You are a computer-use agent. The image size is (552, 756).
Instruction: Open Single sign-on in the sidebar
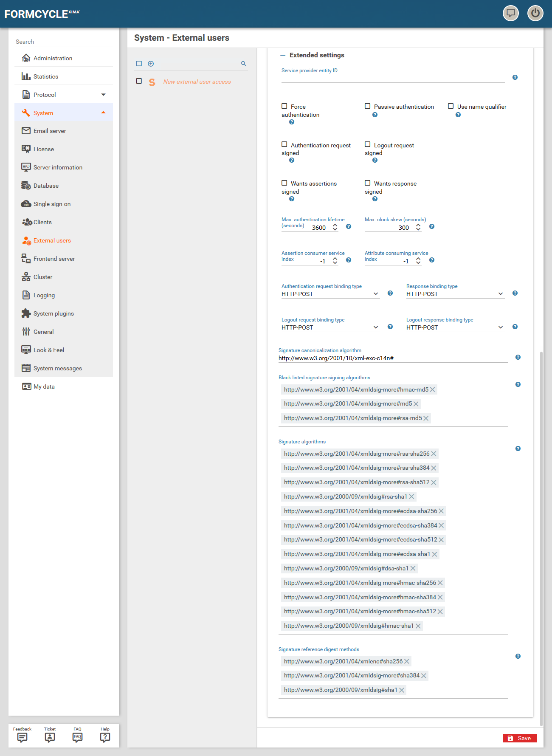coord(52,204)
